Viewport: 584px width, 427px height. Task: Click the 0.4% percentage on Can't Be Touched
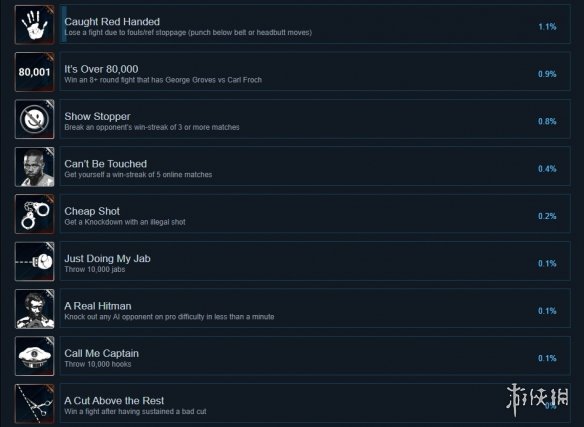click(547, 169)
